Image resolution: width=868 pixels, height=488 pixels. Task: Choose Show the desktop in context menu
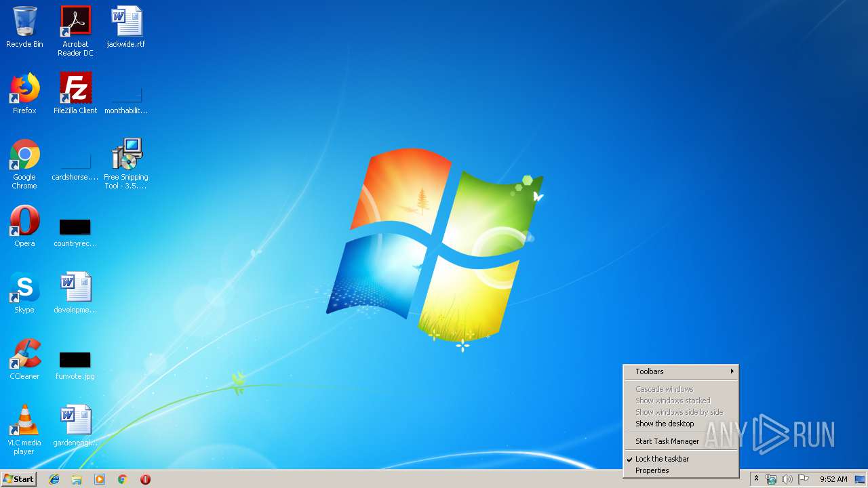[x=681, y=424]
